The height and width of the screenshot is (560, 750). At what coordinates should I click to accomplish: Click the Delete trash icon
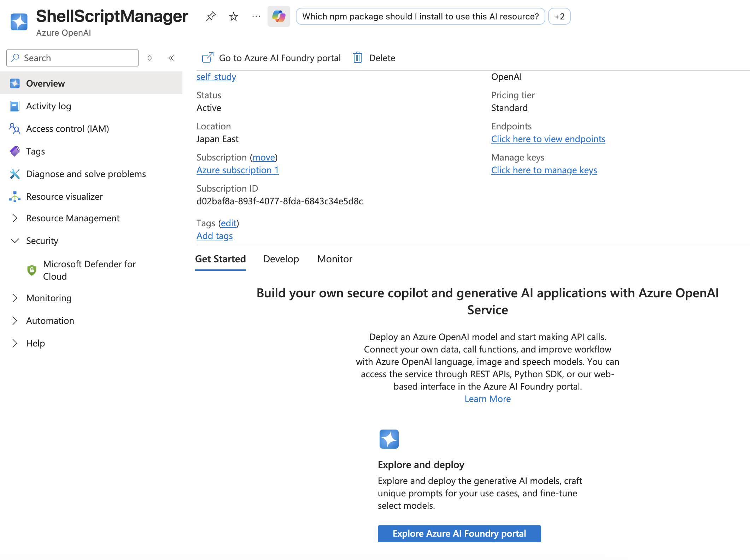click(x=358, y=58)
